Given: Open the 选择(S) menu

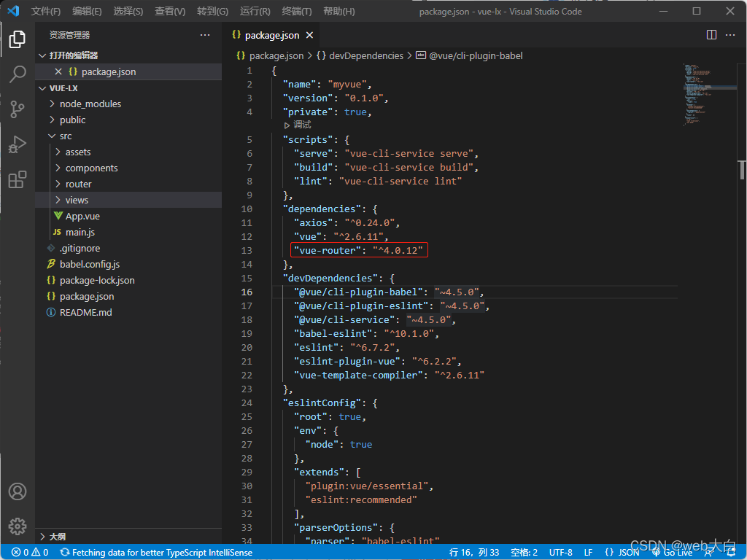Looking at the screenshot, I should click(128, 12).
